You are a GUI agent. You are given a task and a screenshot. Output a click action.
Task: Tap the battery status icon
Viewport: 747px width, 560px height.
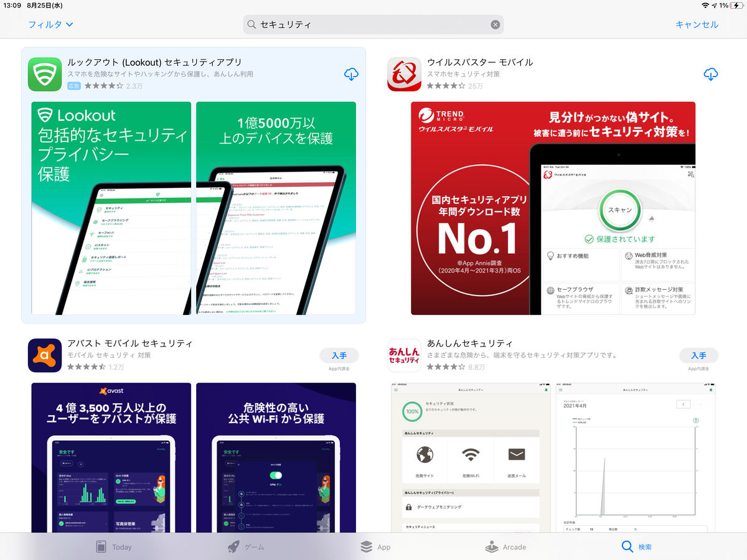735,5
